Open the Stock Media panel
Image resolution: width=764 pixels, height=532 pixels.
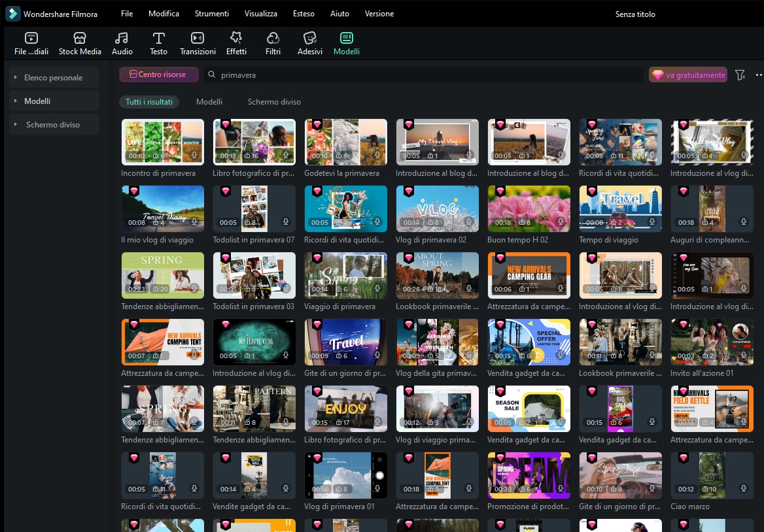[80, 44]
